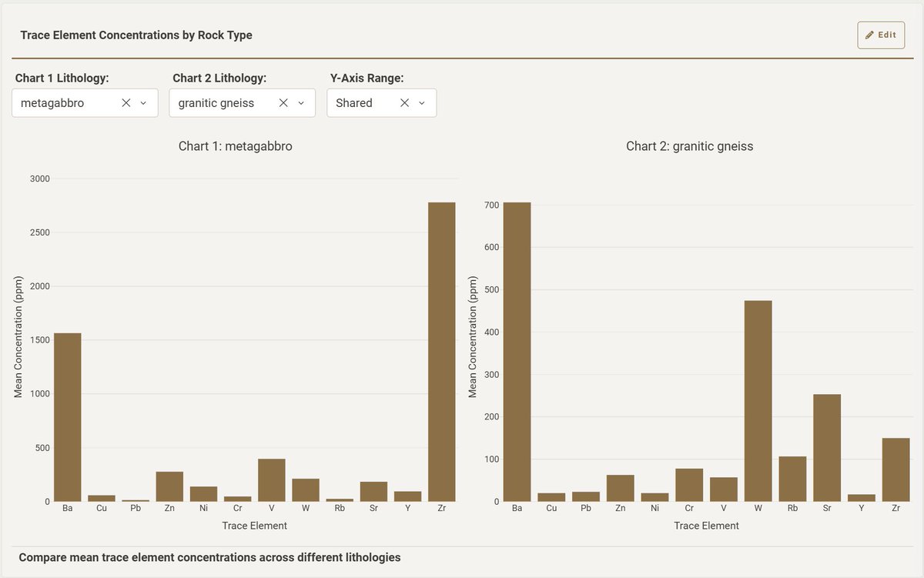This screenshot has width=924, height=578.
Task: Open the Chart 2 Lithology dropdown chevron
Action: [x=300, y=102]
